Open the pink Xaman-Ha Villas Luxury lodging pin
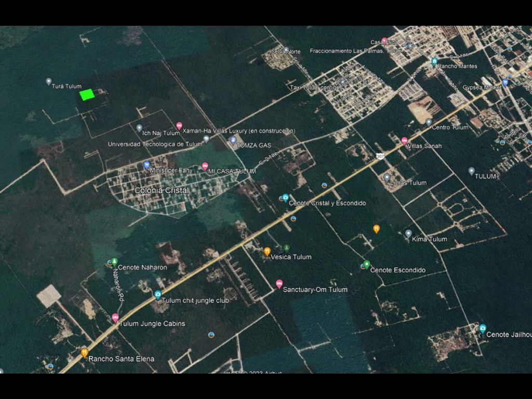Image resolution: width=532 pixels, height=399 pixels. (x=179, y=126)
